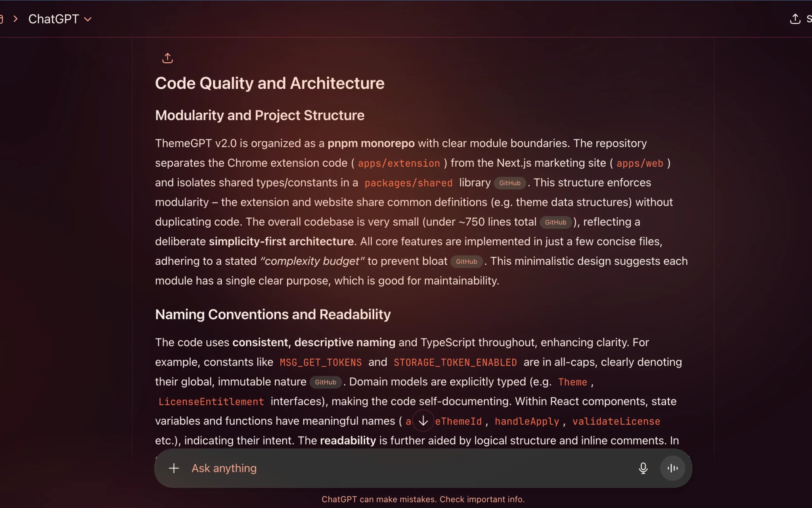
Task: Click the export icon above Code Quality heading
Action: tap(167, 58)
